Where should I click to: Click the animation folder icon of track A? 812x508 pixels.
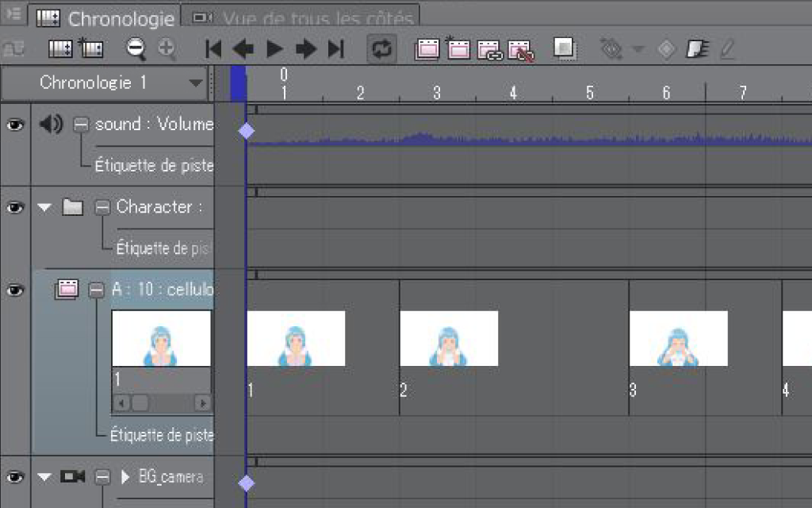pos(67,289)
